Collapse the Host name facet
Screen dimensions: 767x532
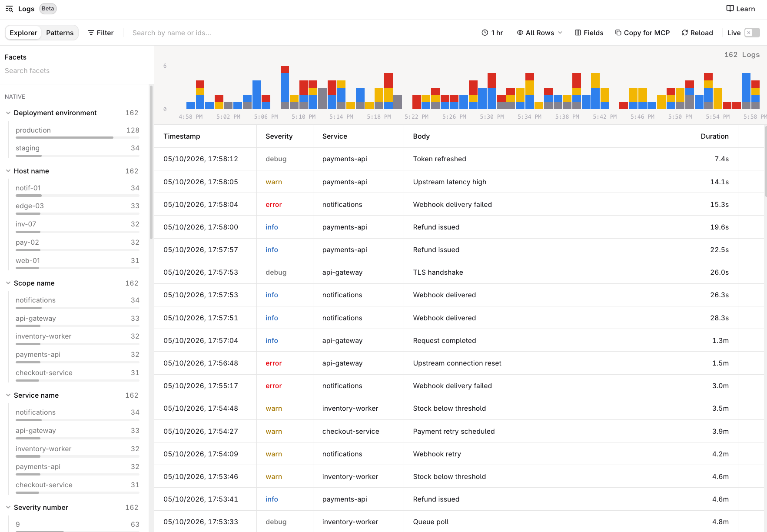pos(8,171)
